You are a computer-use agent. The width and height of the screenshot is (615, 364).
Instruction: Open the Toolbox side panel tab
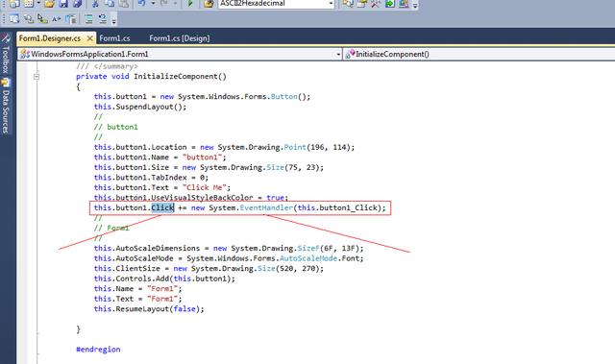coord(6,55)
